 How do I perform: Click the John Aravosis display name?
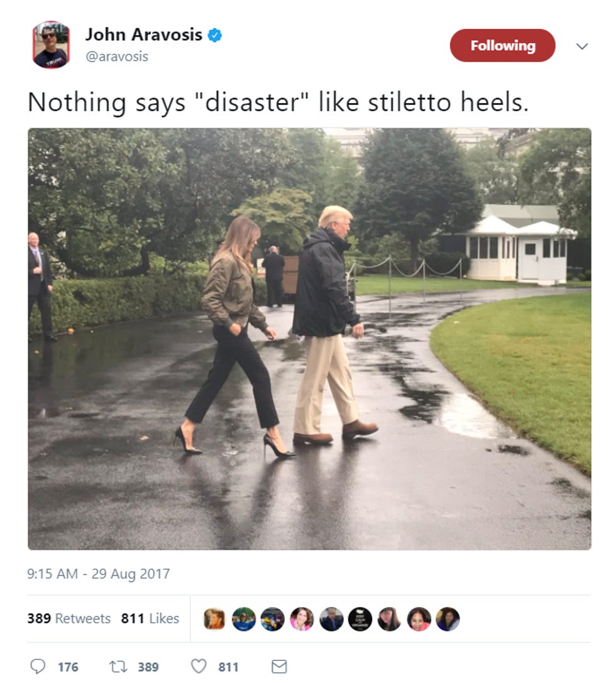[144, 35]
